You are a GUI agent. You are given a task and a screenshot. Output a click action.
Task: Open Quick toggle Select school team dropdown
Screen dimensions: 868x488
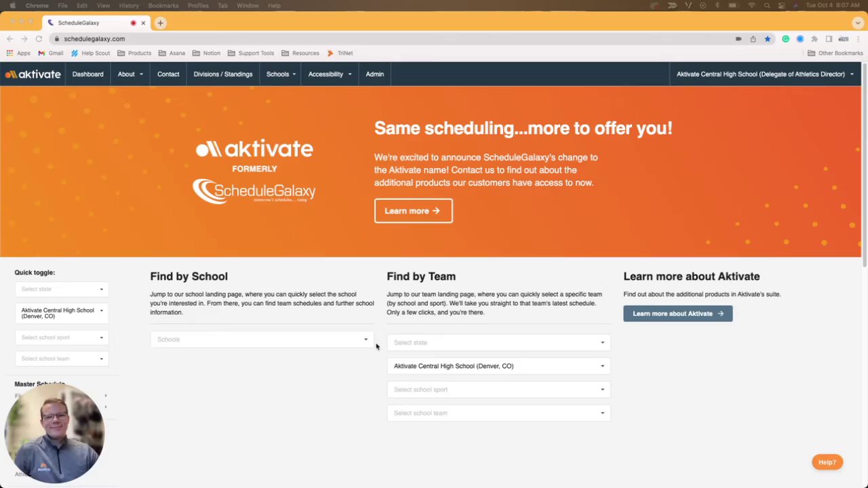[x=61, y=359]
